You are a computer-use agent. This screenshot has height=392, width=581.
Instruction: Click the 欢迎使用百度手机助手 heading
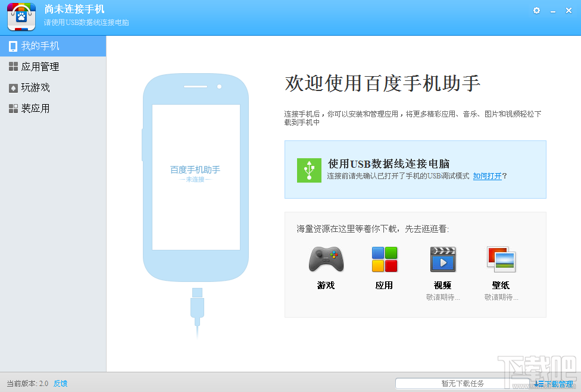point(383,83)
